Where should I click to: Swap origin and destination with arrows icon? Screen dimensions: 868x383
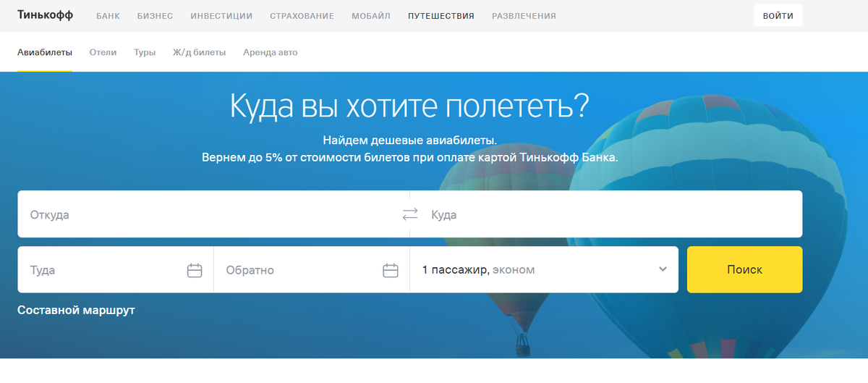[x=410, y=214]
